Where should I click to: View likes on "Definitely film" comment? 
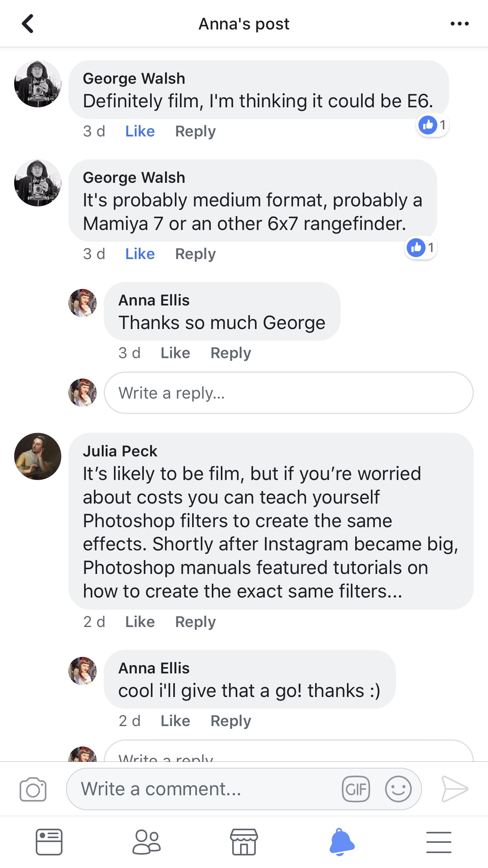pyautogui.click(x=433, y=125)
